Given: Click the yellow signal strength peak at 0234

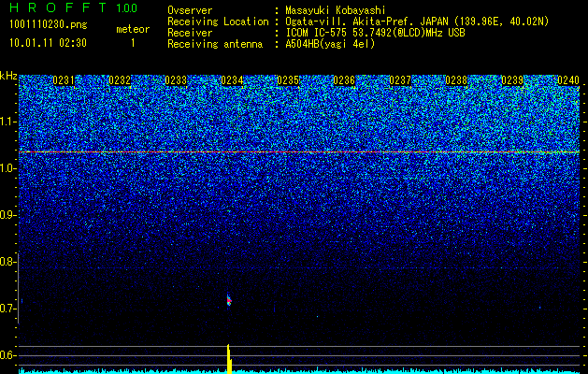Looking at the screenshot, I should pos(229,359).
